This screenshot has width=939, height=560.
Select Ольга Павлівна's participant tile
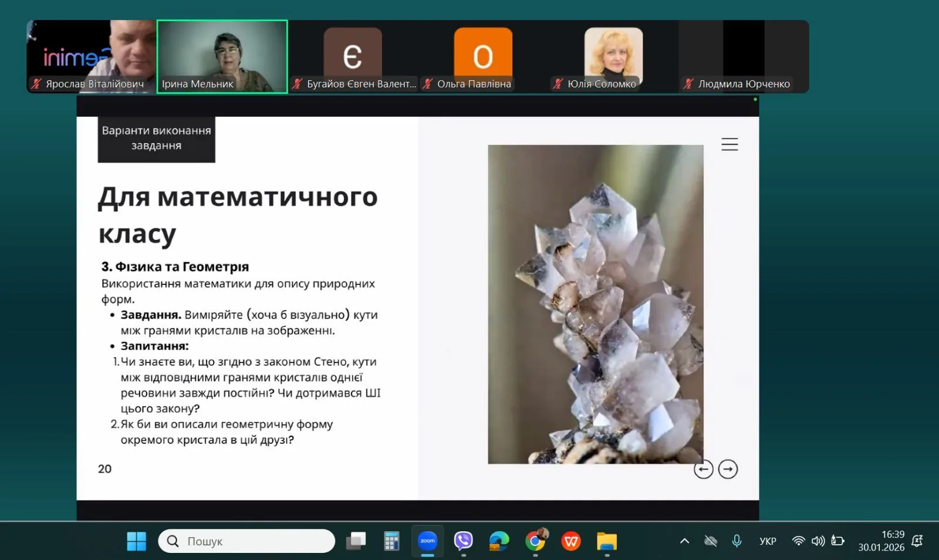[483, 56]
